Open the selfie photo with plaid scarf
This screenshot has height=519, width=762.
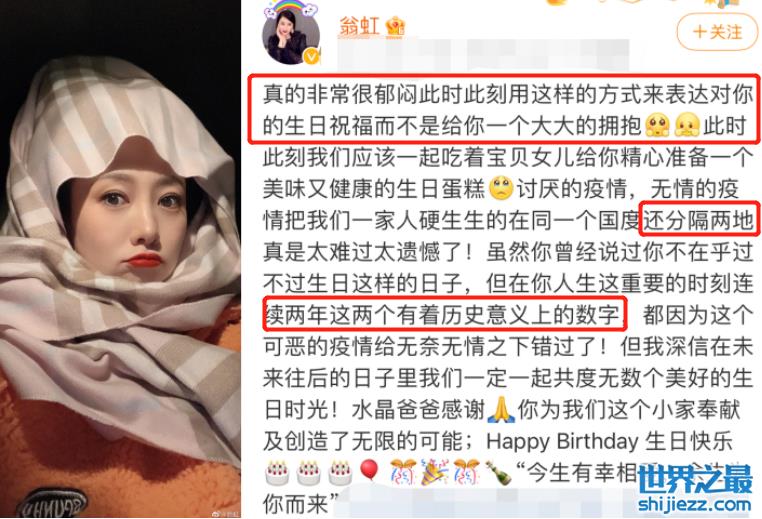click(x=121, y=260)
